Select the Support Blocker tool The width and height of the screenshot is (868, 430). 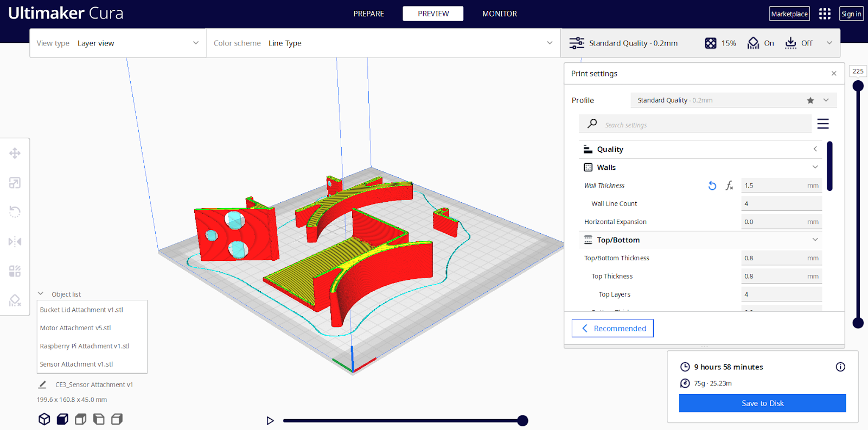point(15,300)
